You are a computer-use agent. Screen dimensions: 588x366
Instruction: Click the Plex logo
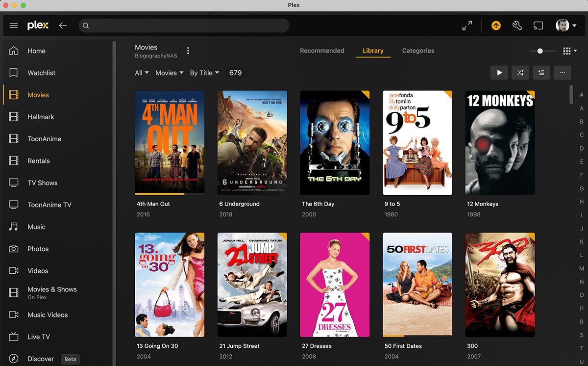38,26
